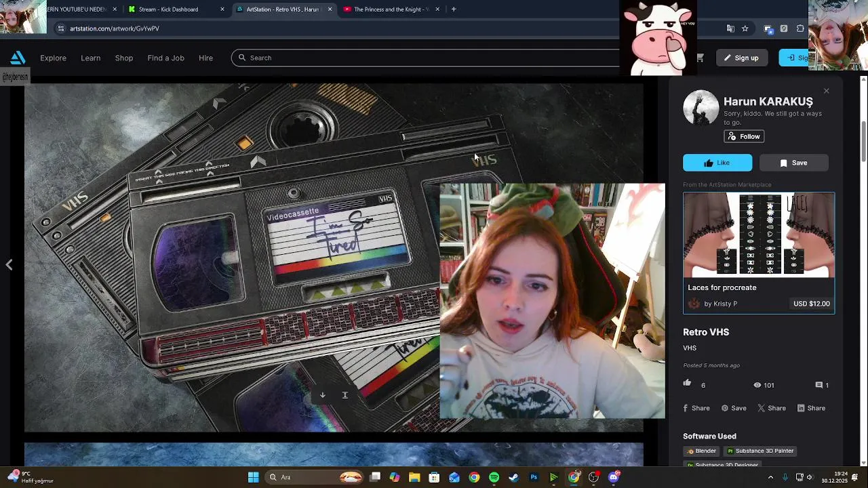Open Spotify from taskbar
This screenshot has width=868, height=488.
[494, 477]
